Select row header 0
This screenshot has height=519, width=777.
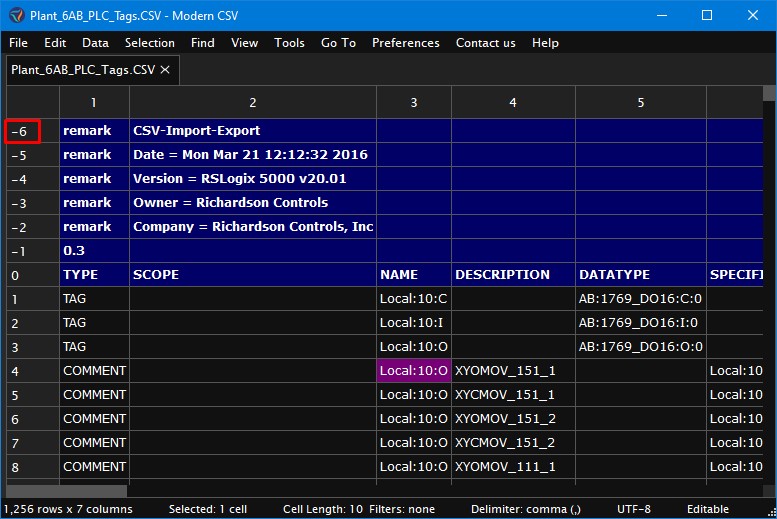33,275
